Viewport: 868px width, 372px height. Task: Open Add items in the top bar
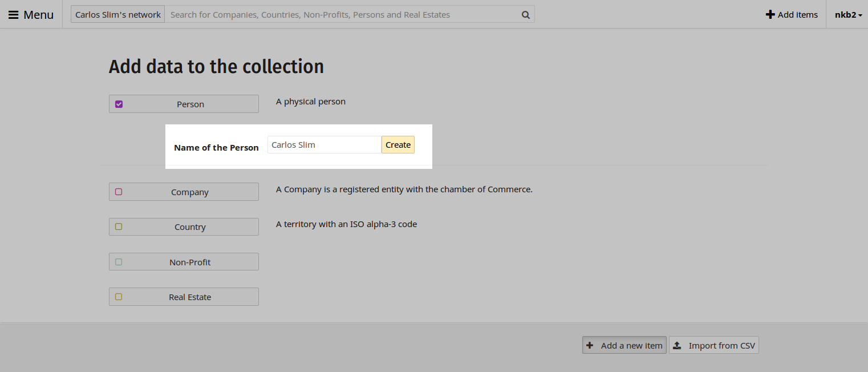[x=792, y=14]
